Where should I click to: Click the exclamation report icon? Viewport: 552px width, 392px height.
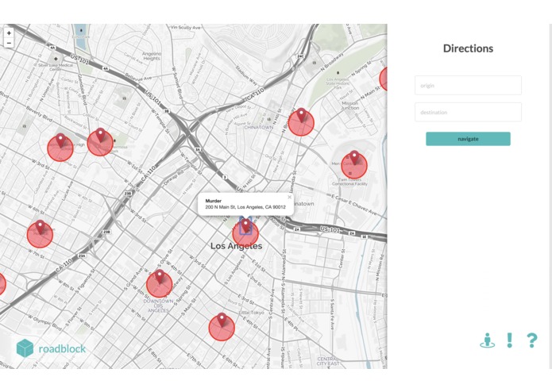click(x=509, y=340)
